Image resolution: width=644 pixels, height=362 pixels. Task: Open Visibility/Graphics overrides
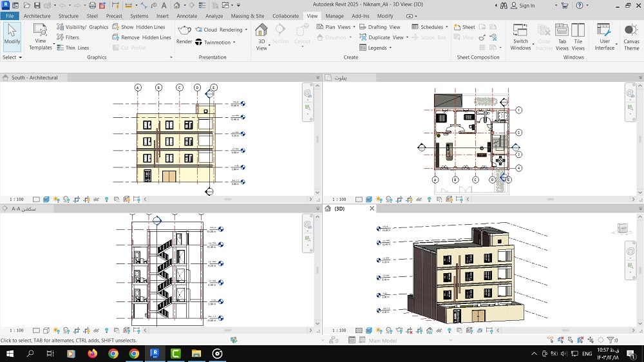coord(82,27)
